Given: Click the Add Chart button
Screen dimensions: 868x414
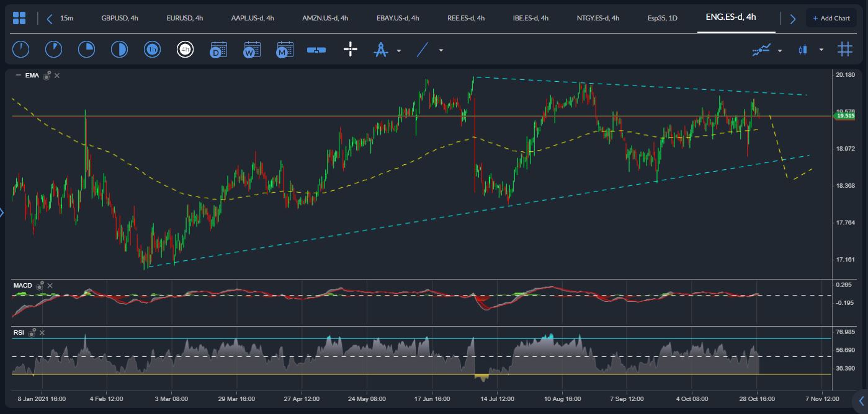Looking at the screenshot, I should click(831, 18).
